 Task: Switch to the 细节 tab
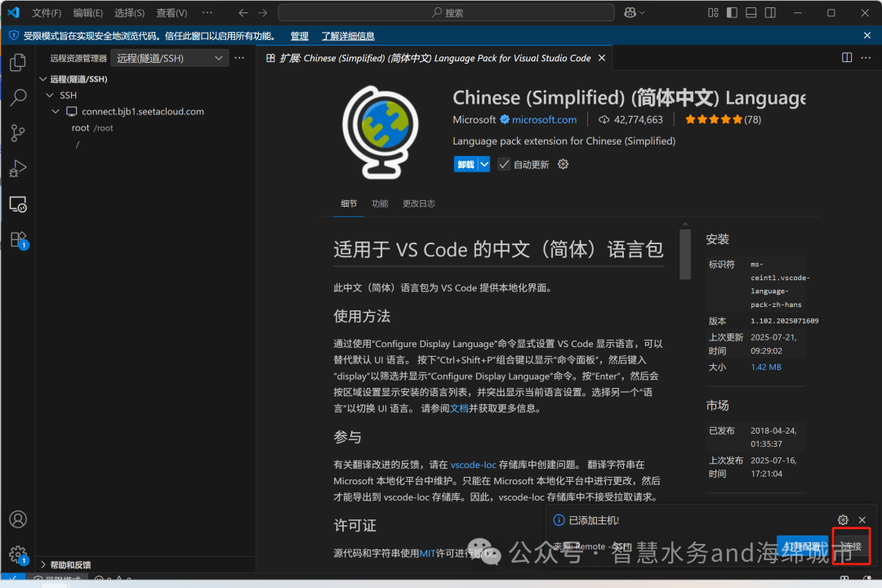coord(349,203)
